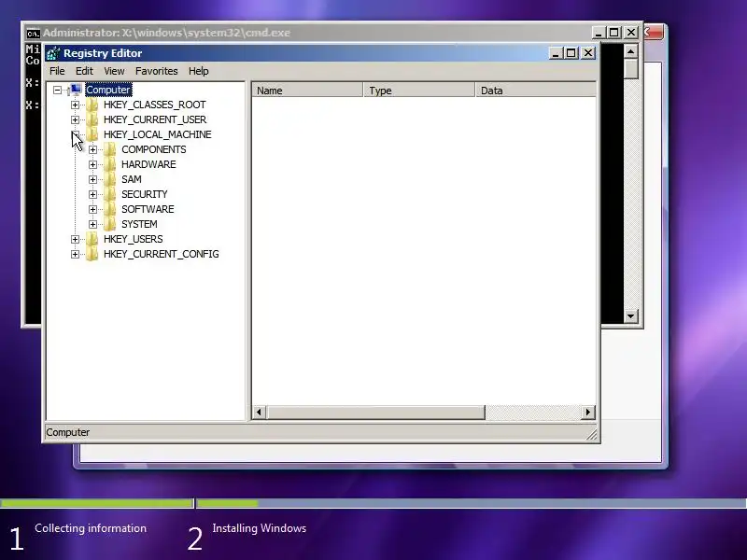Screen dimensions: 747x560
Task: Expand the SAM subkey
Action: (92, 179)
